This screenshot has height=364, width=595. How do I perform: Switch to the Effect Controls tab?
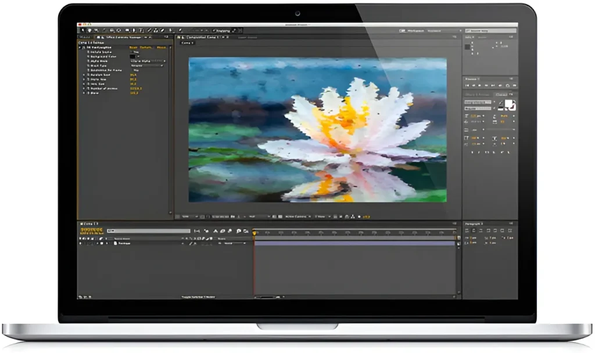tap(125, 37)
